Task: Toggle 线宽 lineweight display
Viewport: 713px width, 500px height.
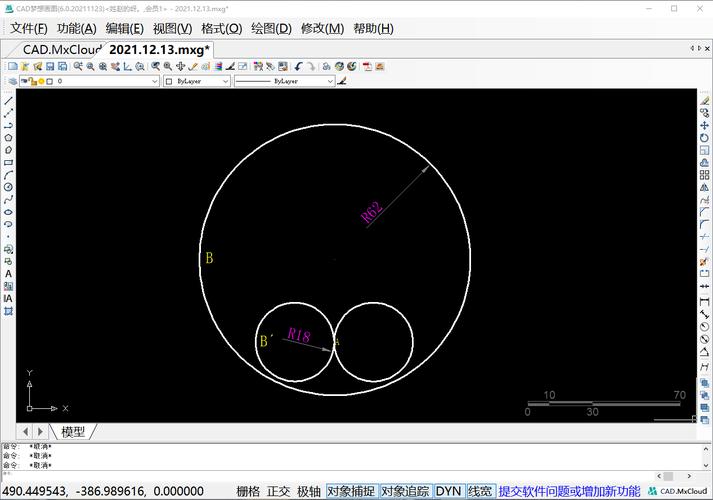Action: point(480,491)
